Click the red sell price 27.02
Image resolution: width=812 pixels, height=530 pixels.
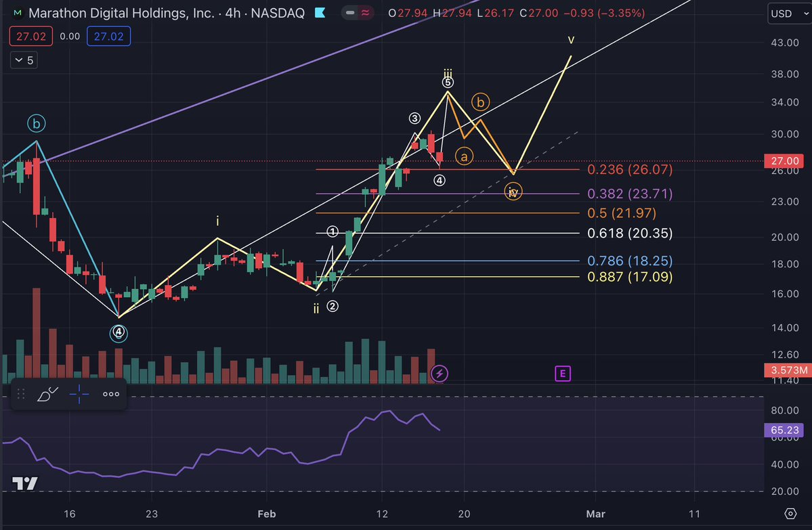coord(31,37)
